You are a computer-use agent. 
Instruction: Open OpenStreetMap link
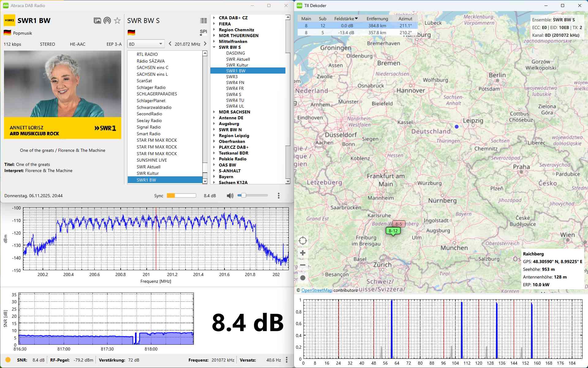click(x=316, y=290)
